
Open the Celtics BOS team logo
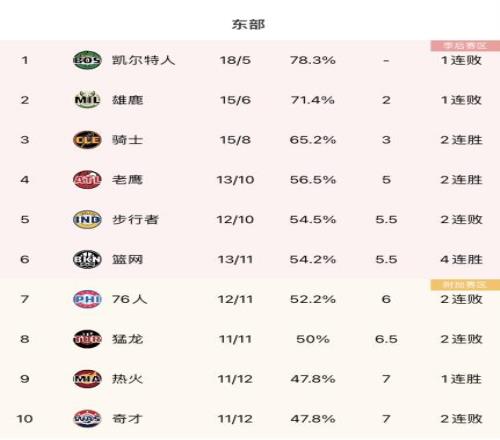tap(87, 60)
